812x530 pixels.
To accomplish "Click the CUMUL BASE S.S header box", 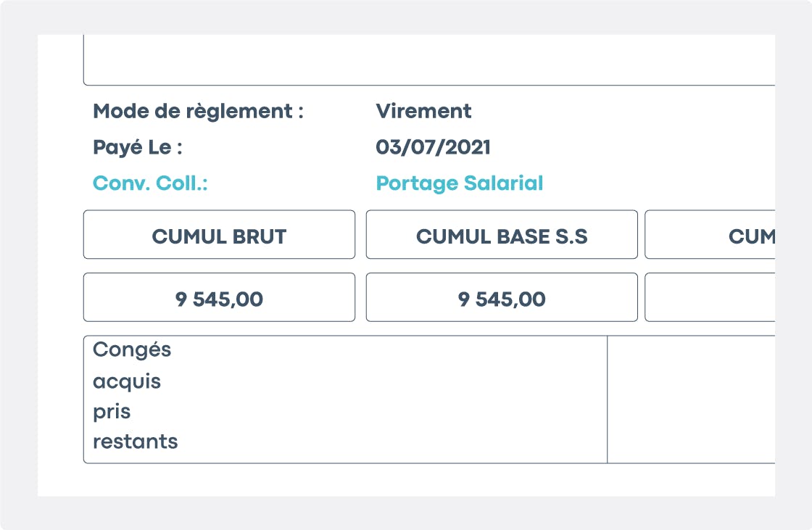I will 502,235.
